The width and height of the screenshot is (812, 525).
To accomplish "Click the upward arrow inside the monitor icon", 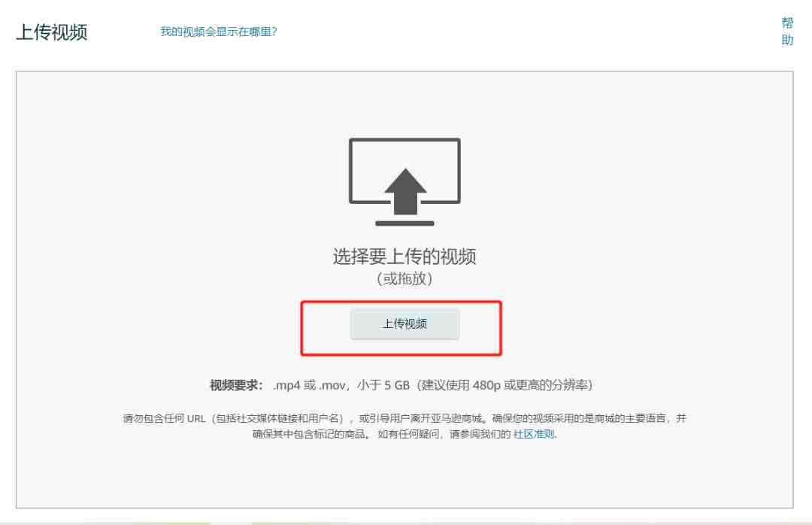I will (405, 191).
